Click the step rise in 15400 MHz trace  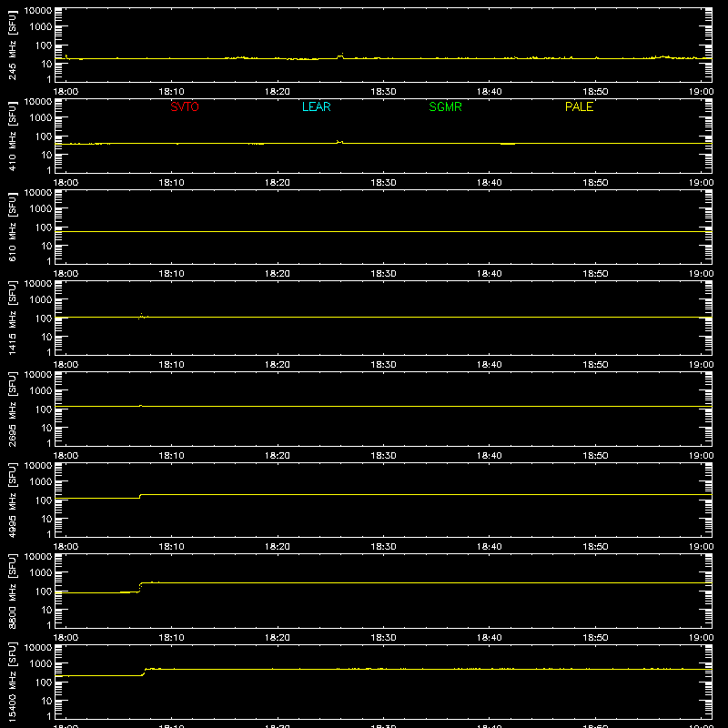[144, 672]
